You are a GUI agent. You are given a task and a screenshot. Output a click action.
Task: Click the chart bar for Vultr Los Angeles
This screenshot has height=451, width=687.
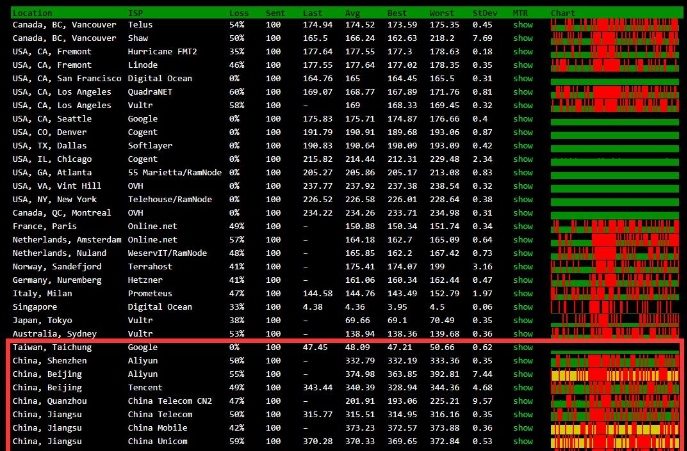pyautogui.click(x=615, y=106)
